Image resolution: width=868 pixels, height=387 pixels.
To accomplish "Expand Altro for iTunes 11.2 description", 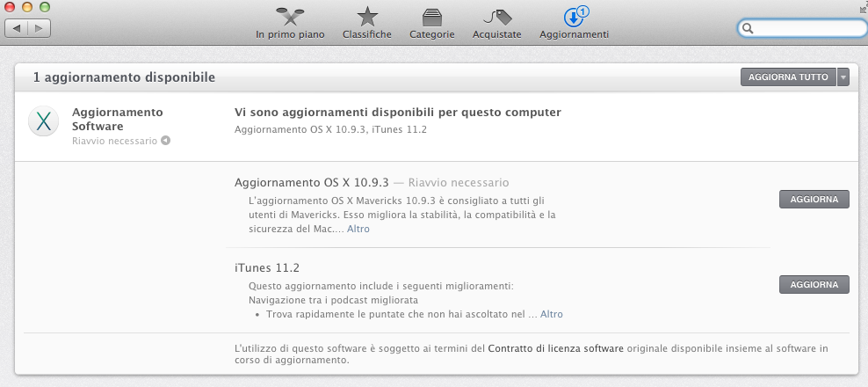I will pyautogui.click(x=552, y=314).
